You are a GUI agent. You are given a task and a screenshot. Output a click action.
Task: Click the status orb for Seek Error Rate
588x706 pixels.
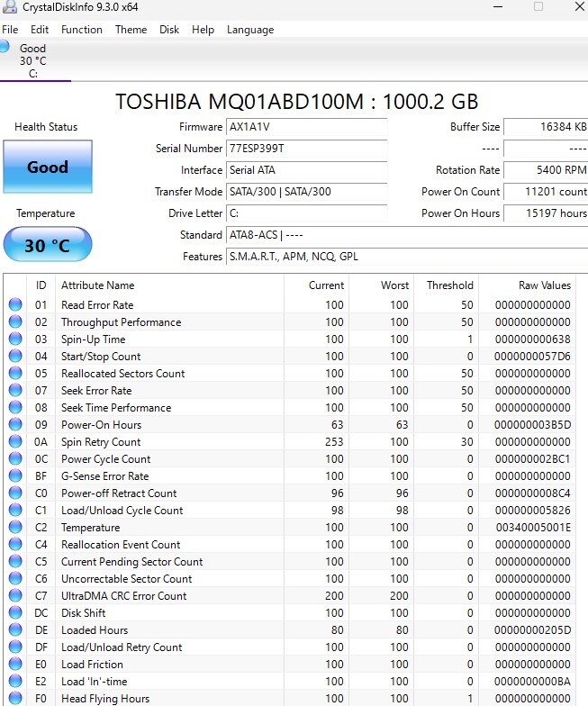click(x=15, y=391)
